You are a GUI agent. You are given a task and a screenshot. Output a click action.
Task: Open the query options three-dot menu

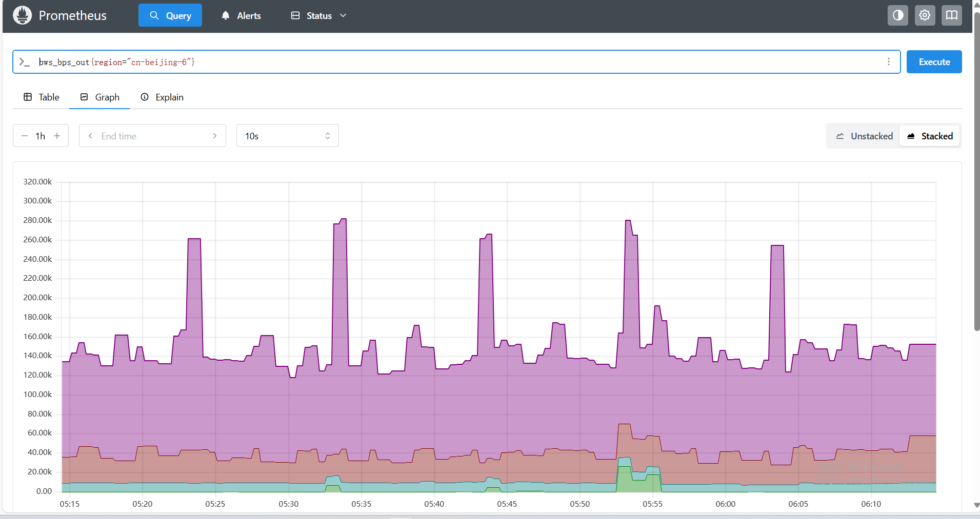tap(888, 62)
